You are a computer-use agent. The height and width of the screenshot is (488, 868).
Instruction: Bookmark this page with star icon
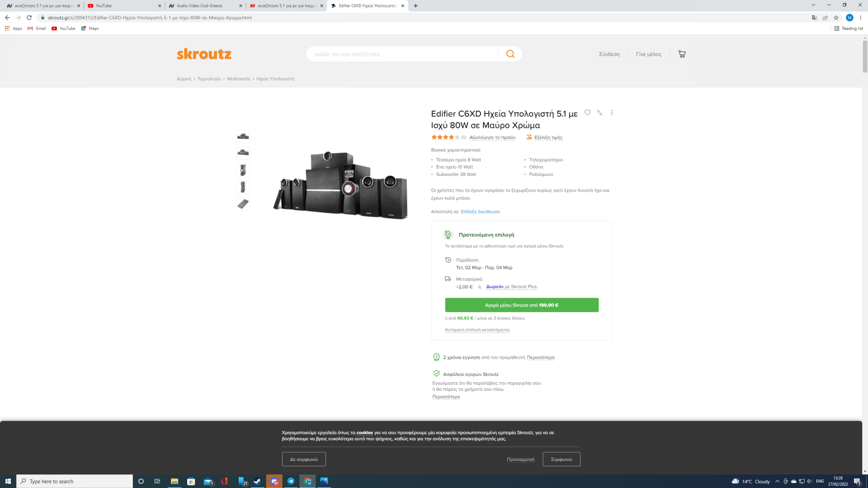tap(836, 18)
